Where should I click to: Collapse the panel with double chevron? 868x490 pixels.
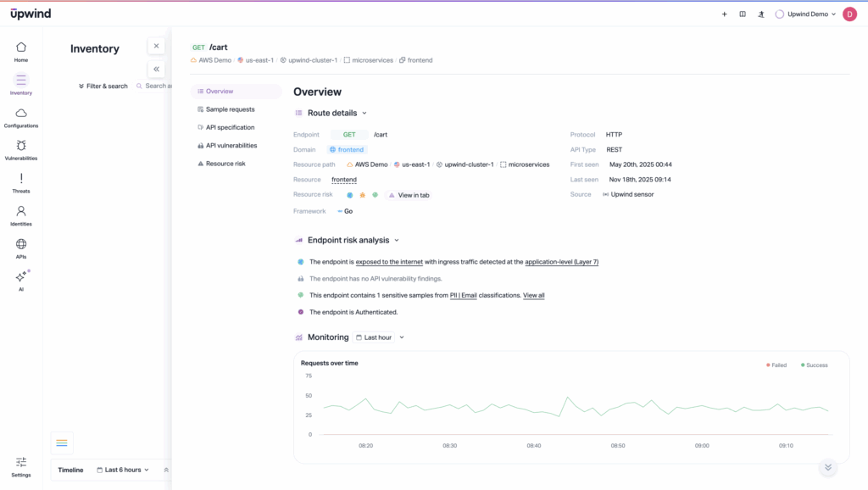[156, 70]
